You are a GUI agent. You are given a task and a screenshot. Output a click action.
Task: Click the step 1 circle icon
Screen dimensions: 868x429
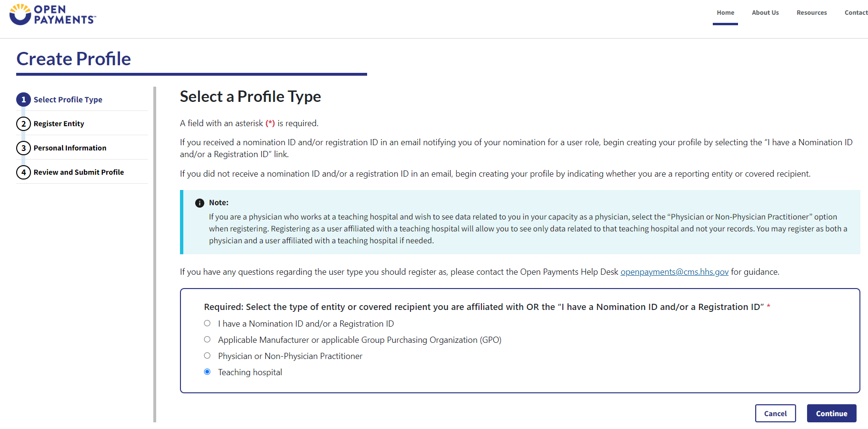[23, 100]
